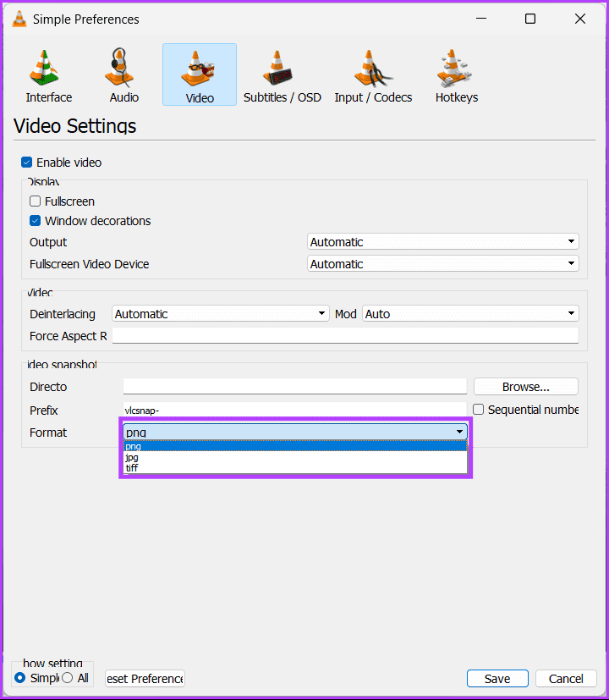
Task: Open Audio preferences cone with headphones
Action: pyautogui.click(x=120, y=68)
